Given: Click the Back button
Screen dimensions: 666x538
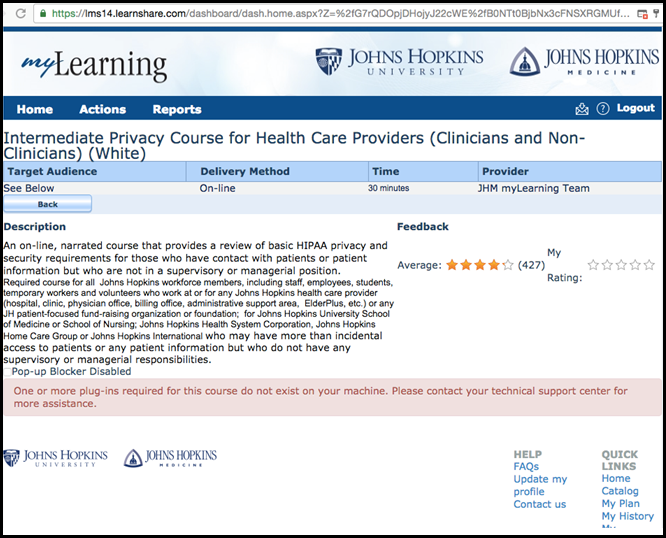Looking at the screenshot, I should [x=48, y=204].
